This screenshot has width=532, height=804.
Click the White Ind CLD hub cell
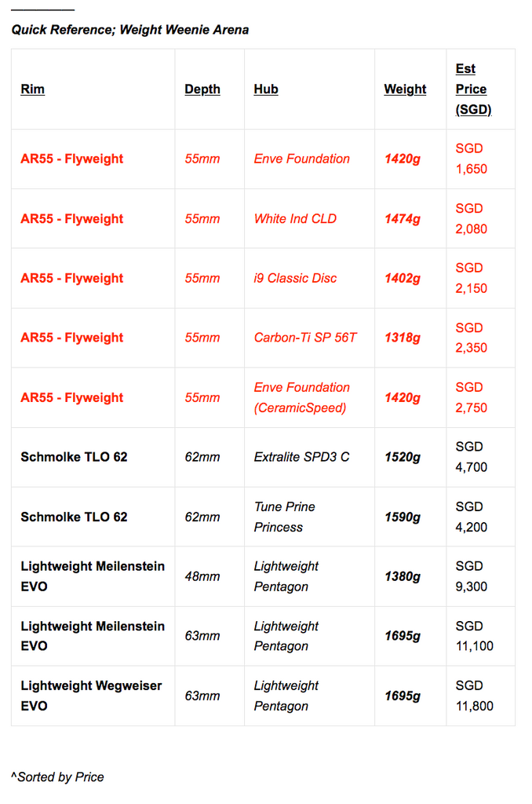(x=295, y=219)
